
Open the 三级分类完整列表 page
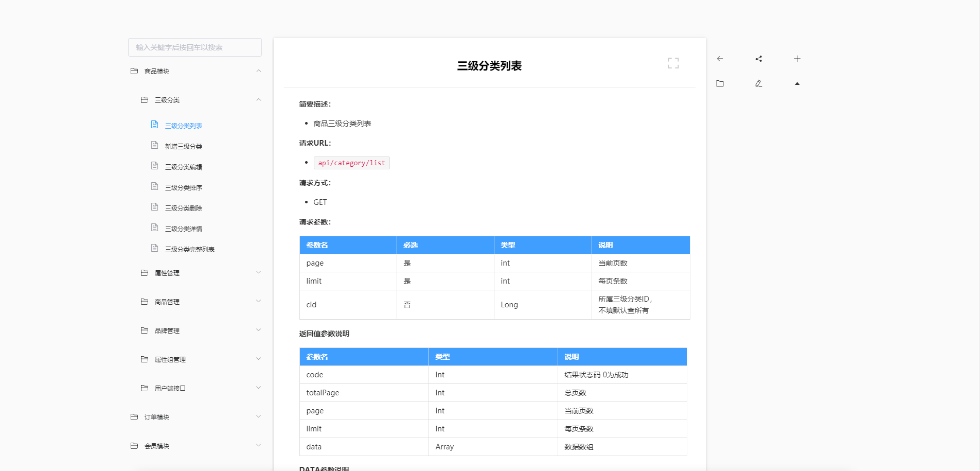[x=190, y=249]
